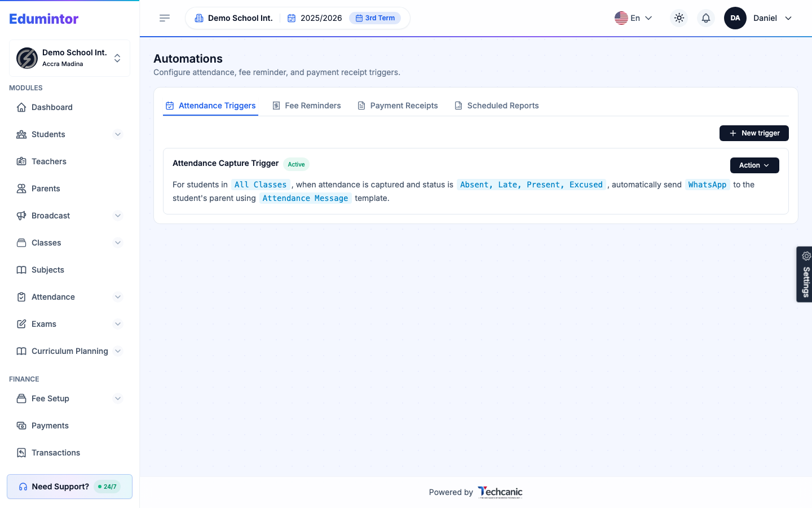Image resolution: width=812 pixels, height=508 pixels.
Task: Click the Subjects book icon
Action: (x=21, y=270)
